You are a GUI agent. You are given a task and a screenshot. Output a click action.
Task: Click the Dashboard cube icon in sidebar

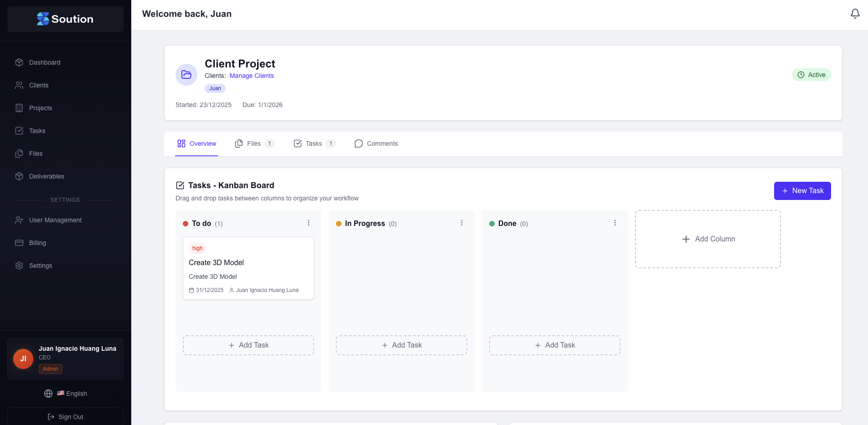(19, 62)
